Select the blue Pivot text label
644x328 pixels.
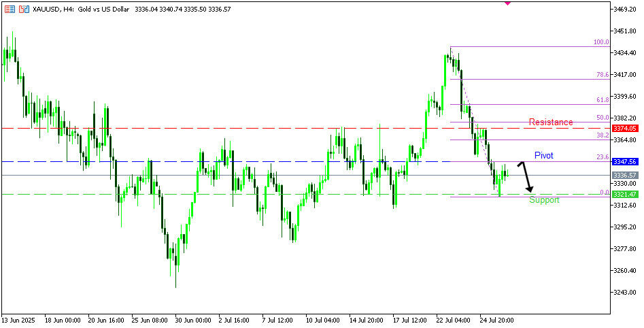(543, 155)
